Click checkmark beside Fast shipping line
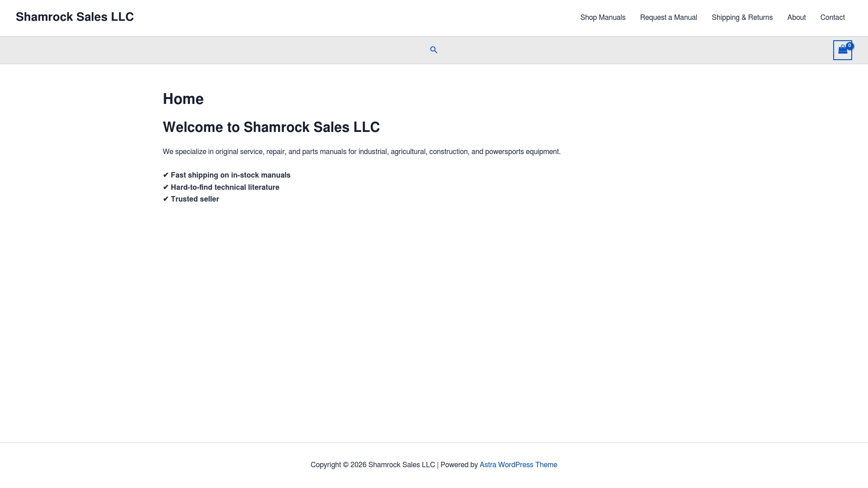The height and width of the screenshot is (488, 868). point(165,175)
